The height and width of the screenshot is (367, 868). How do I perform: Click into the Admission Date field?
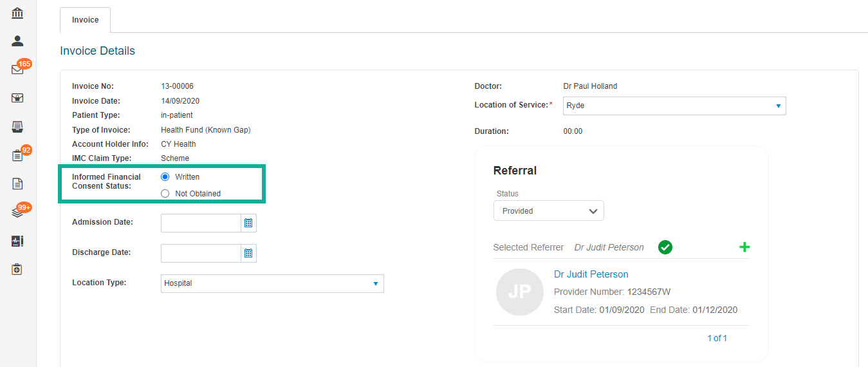pyautogui.click(x=201, y=223)
